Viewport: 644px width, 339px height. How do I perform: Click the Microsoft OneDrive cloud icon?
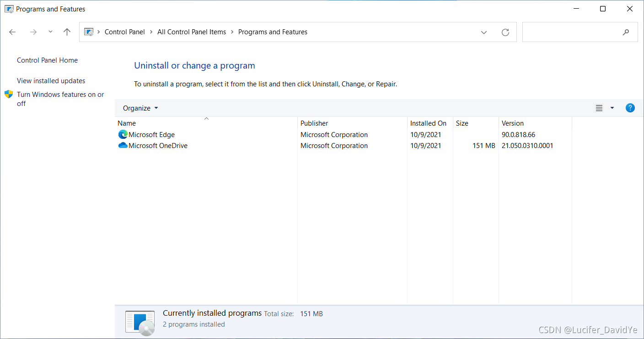[x=122, y=145]
